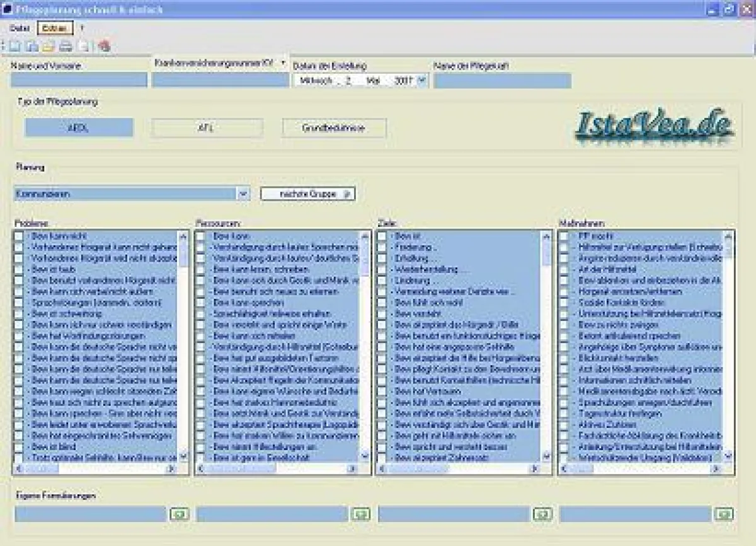
Task: Click green add button under Maßnahmen list
Action: point(723,514)
